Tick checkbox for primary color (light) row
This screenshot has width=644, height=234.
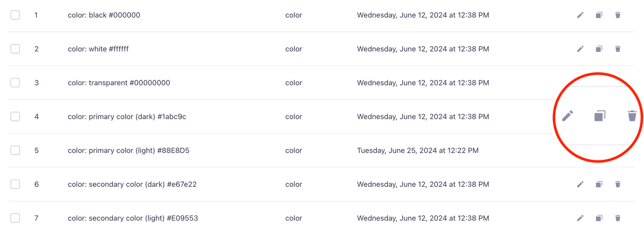coord(15,150)
